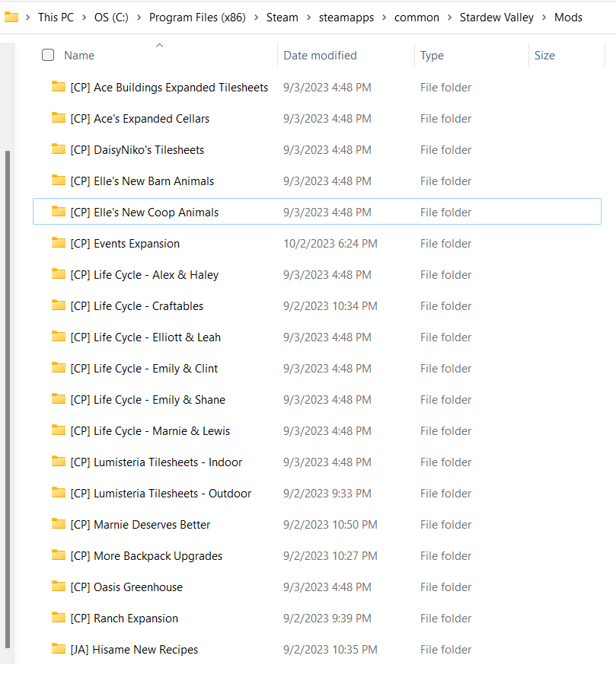Sort by the Size column header
The image size is (616, 681).
(x=544, y=56)
